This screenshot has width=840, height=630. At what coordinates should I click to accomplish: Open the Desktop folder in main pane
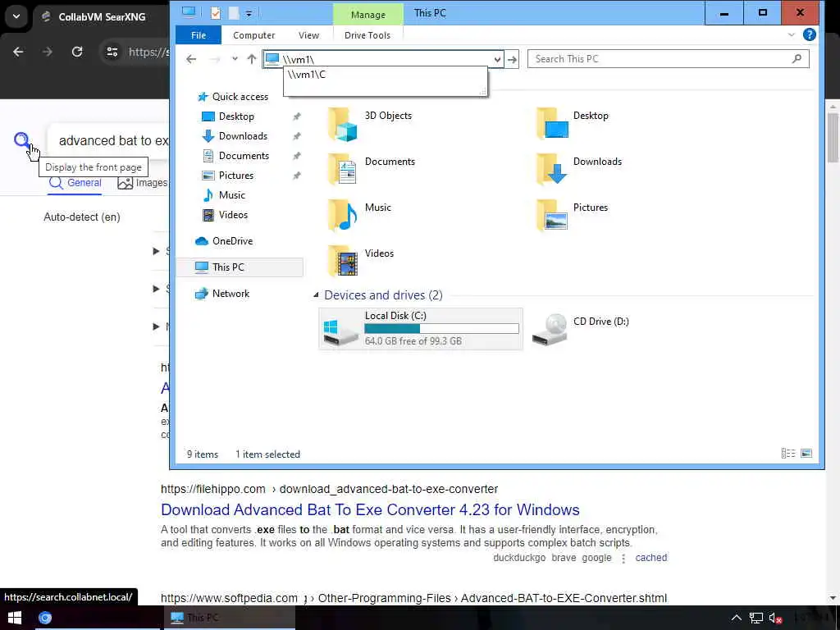(x=552, y=125)
